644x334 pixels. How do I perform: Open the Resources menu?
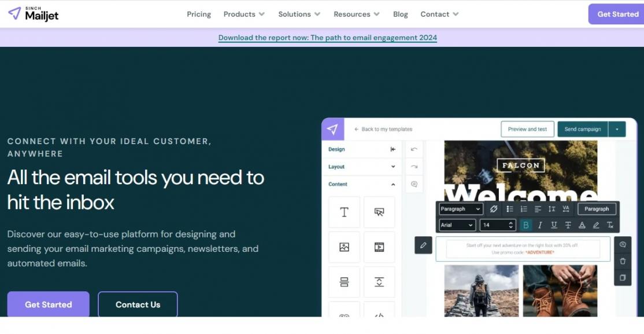pos(357,14)
